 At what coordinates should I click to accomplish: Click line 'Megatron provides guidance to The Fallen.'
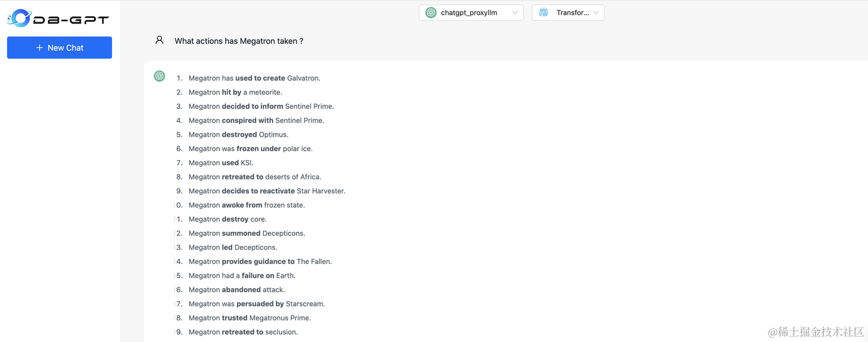[x=260, y=262]
